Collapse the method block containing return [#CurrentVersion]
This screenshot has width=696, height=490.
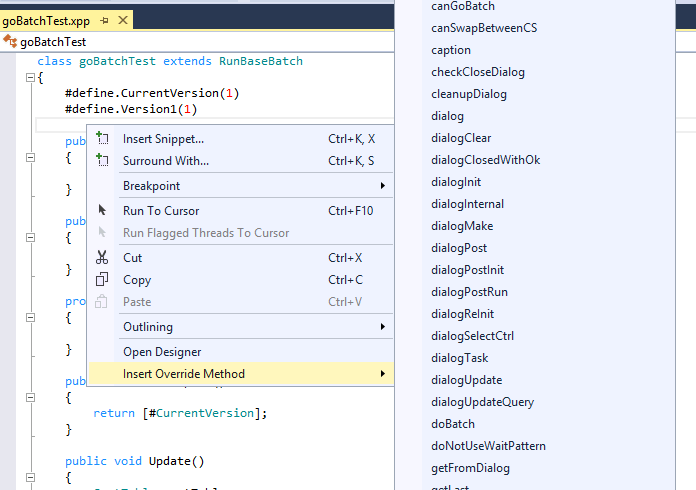click(30, 397)
